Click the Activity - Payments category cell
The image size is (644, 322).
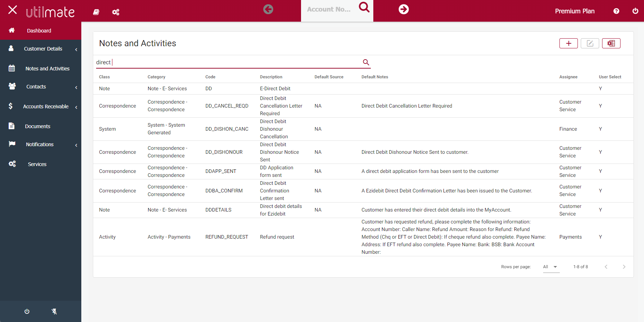pos(169,237)
